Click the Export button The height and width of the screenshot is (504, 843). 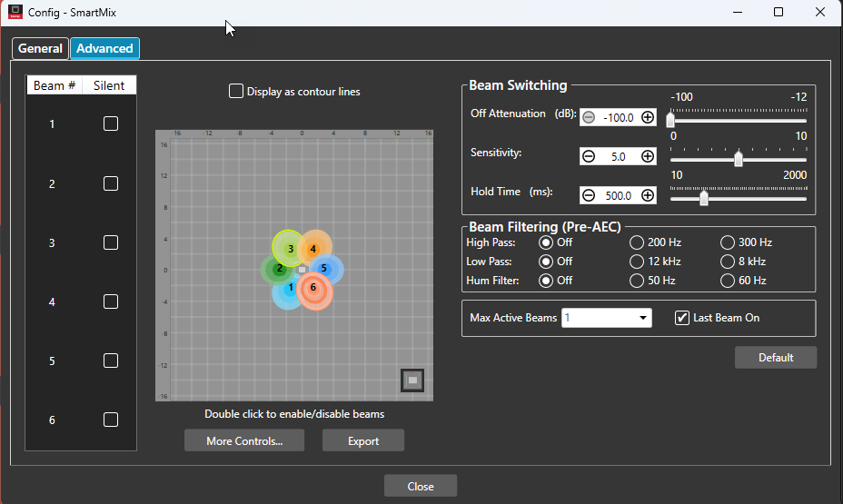363,440
